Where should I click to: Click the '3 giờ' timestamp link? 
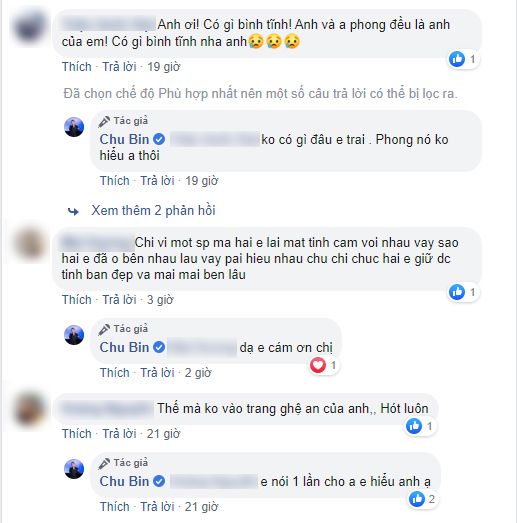point(160,300)
